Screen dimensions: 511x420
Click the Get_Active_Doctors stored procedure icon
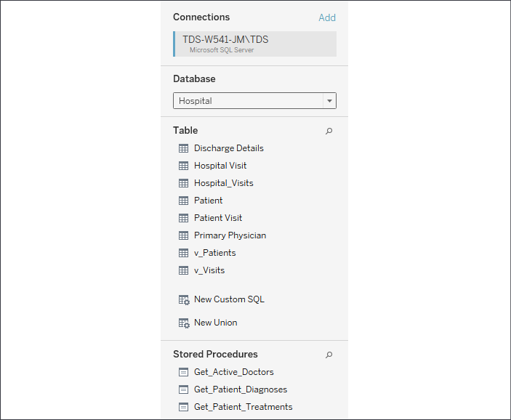(x=183, y=372)
